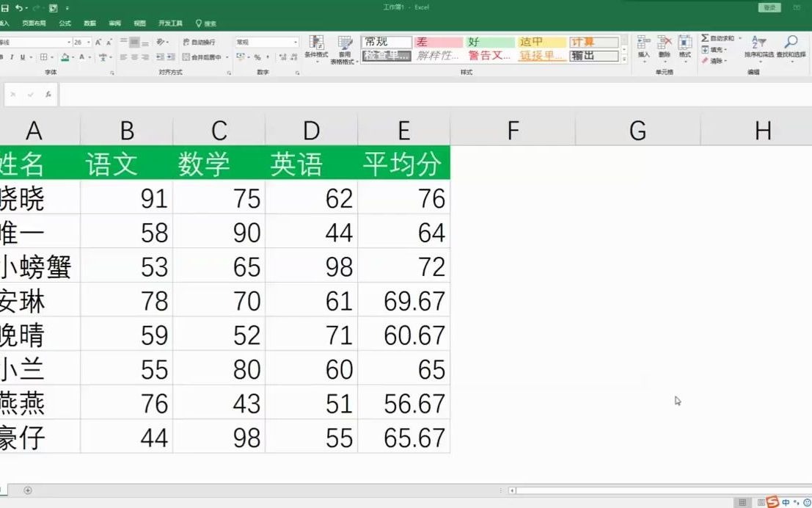Toggle underline formatting
Image resolution: width=812 pixels, height=508 pixels.
(x=23, y=57)
